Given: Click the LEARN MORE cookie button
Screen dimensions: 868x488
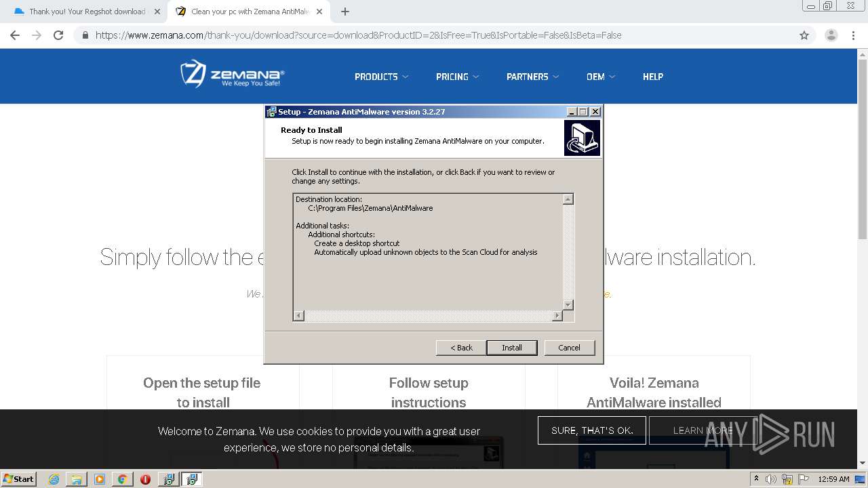Looking at the screenshot, I should point(703,430).
